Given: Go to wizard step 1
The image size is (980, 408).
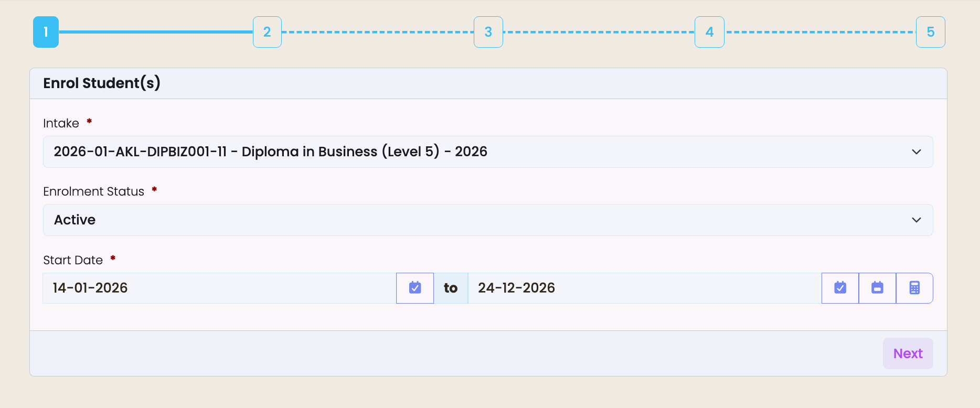Looking at the screenshot, I should point(46,32).
